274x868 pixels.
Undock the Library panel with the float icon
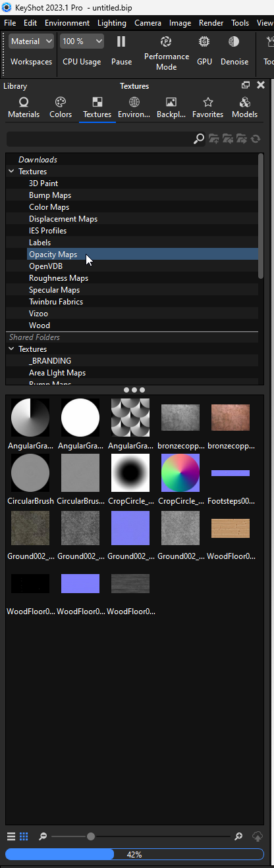[246, 85]
